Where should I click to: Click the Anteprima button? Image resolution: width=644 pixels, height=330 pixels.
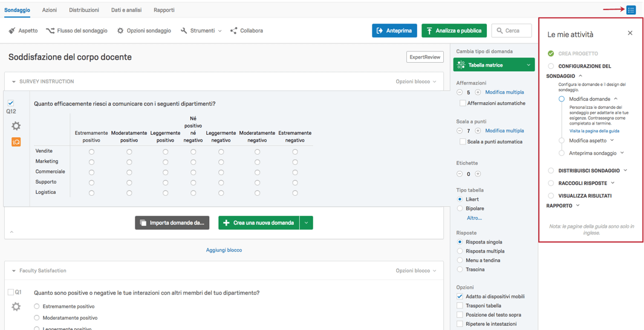394,31
